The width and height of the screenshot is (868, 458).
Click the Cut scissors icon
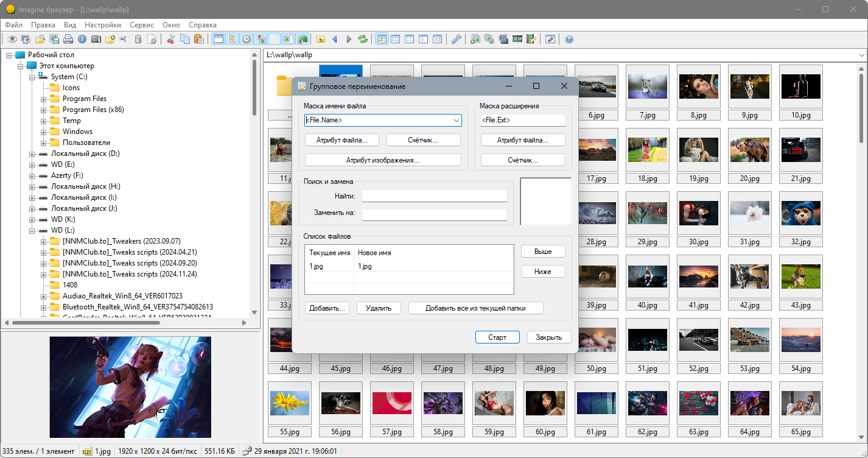[171, 39]
